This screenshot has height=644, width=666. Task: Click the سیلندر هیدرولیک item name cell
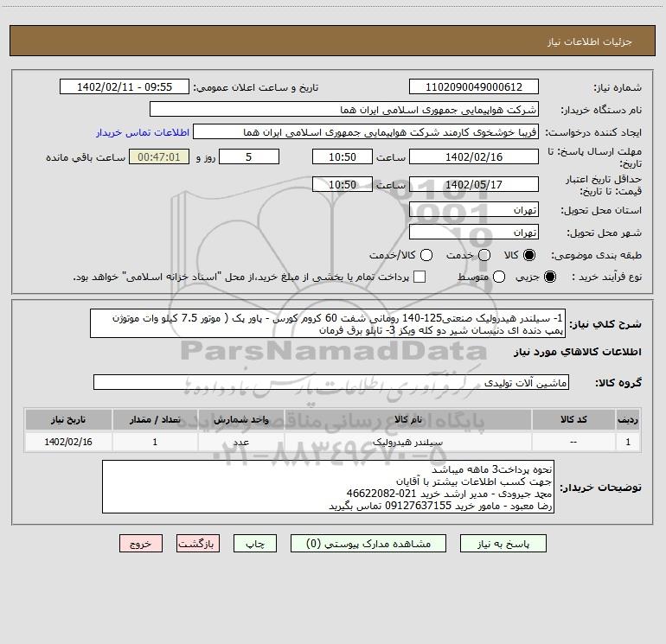tap(408, 442)
